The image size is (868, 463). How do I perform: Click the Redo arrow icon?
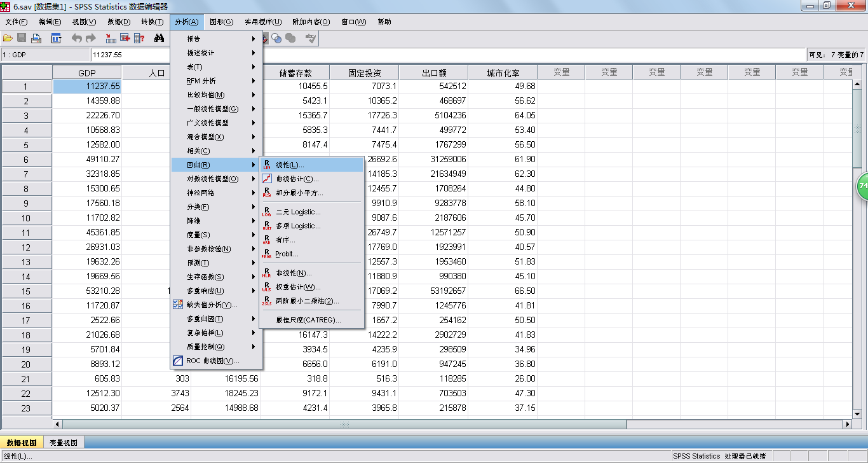coord(91,38)
